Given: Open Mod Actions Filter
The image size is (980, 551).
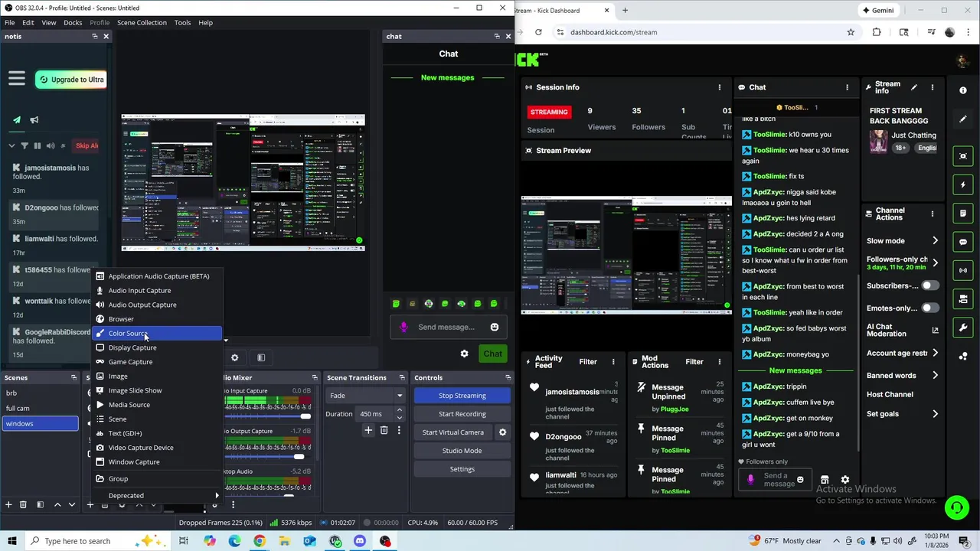Looking at the screenshot, I should [x=694, y=362].
